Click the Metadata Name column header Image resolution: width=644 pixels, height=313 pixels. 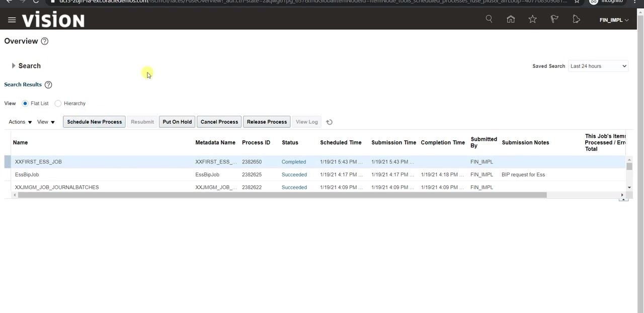click(x=215, y=142)
